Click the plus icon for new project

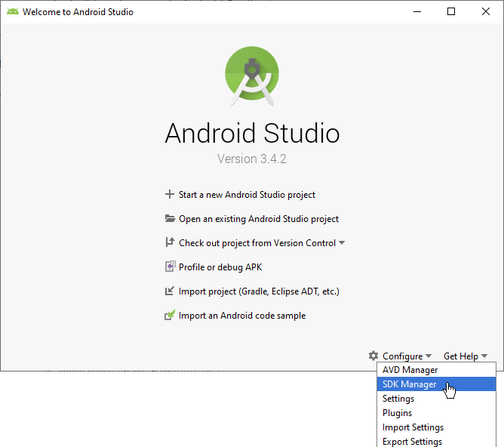pyautogui.click(x=169, y=194)
